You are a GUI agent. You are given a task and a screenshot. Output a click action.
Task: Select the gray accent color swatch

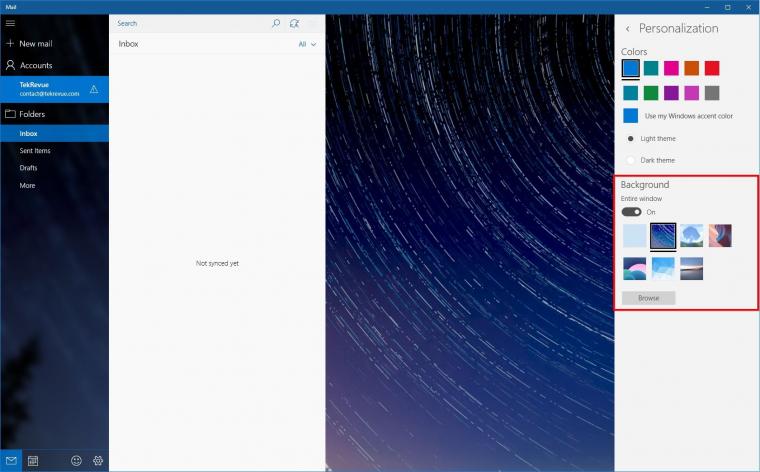coord(712,93)
